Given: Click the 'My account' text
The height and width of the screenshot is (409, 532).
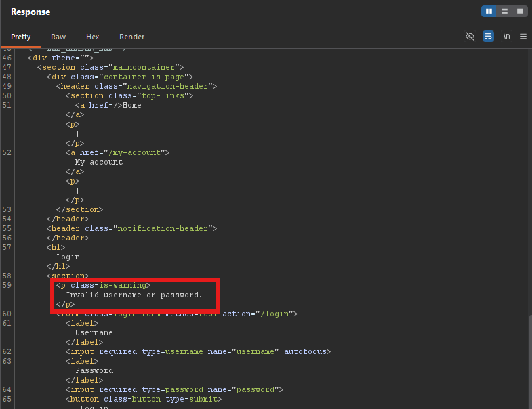Looking at the screenshot, I should [x=99, y=162].
